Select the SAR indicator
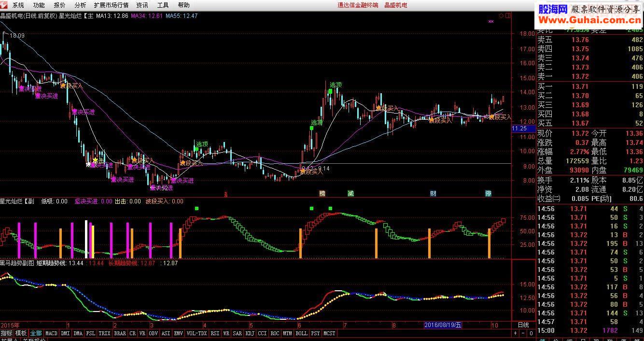This screenshot has width=644, height=341. click(x=238, y=333)
